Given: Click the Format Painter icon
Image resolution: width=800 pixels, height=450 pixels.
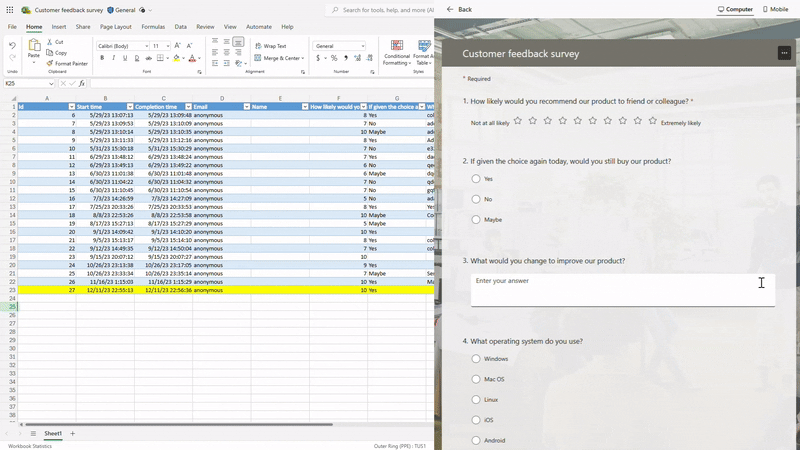Looking at the screenshot, I should coord(50,63).
